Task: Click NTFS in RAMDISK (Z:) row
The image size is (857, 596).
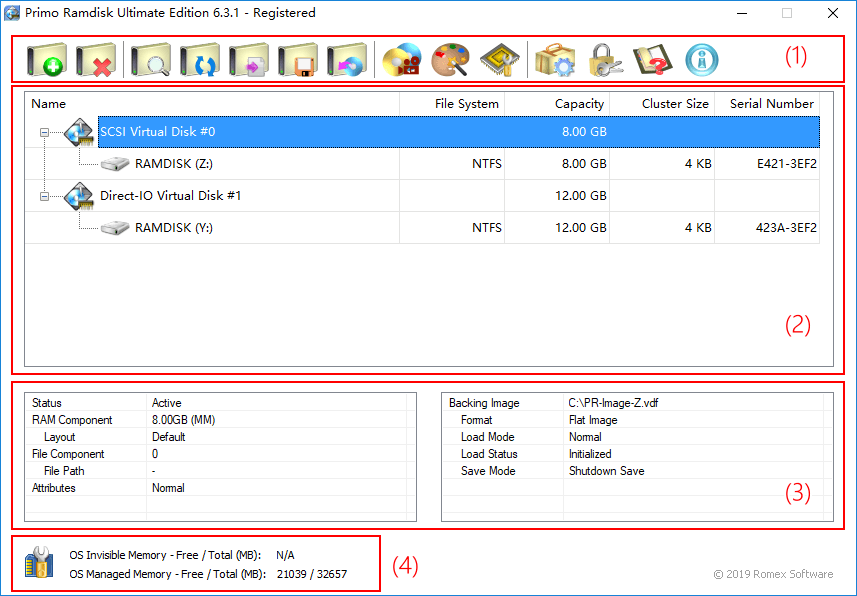Action: (486, 163)
